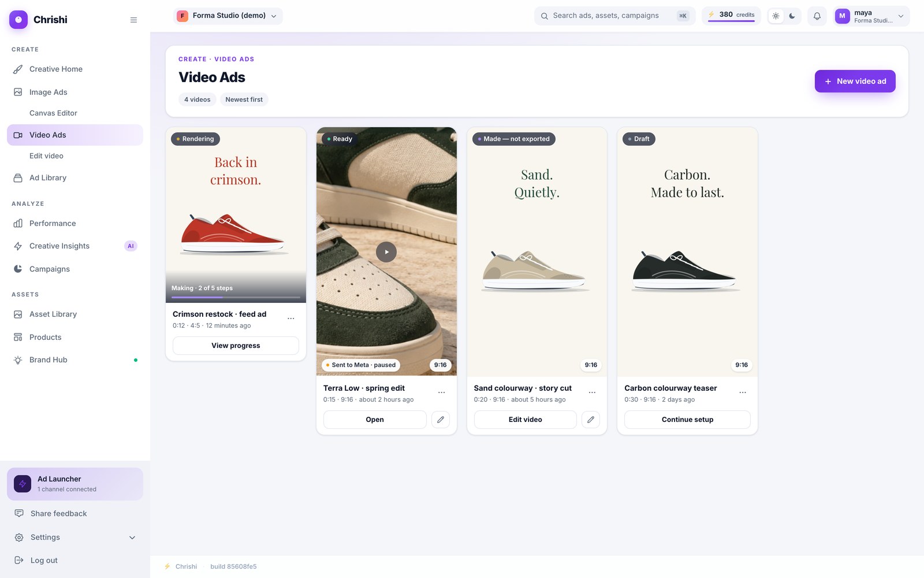This screenshot has width=924, height=578.
Task: Open more options for Terra Low card
Action: click(x=442, y=392)
